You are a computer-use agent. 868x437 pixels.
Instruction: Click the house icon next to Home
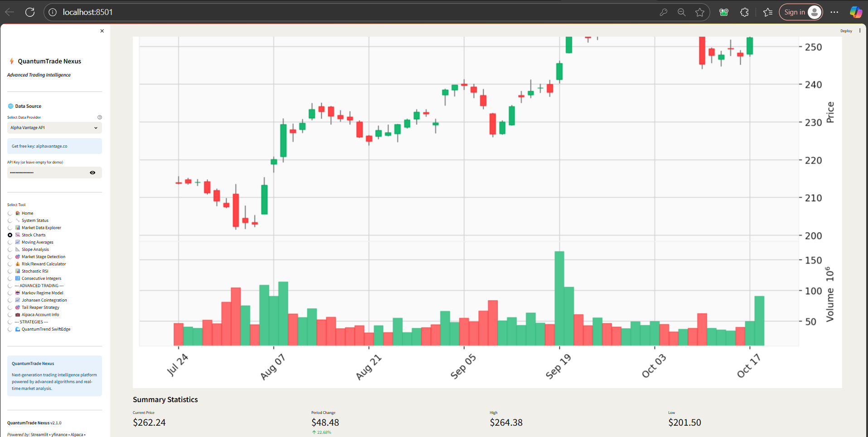click(x=18, y=213)
